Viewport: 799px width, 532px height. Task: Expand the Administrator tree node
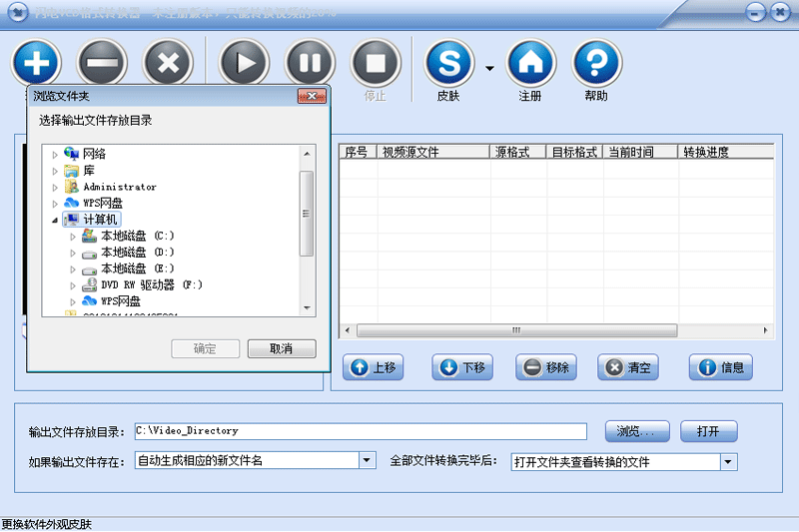(55, 188)
